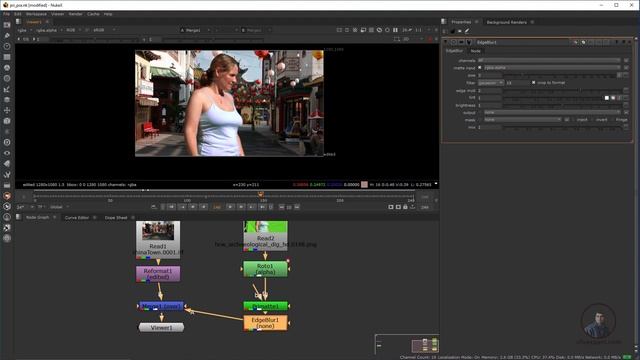Switch to the Curve Editor tab
This screenshot has height=360, width=640.
[77, 218]
